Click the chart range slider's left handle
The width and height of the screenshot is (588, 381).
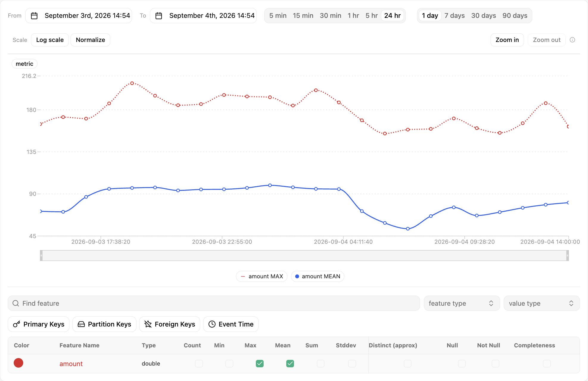[41, 255]
